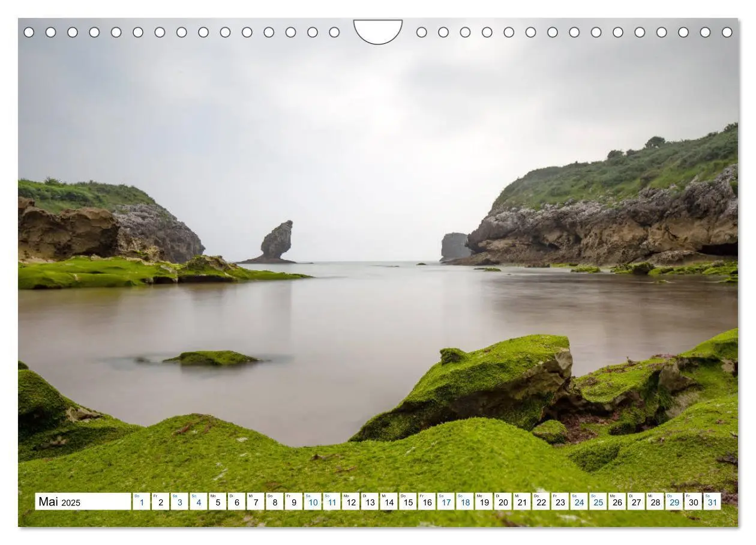Click date 12 in the strip
This screenshot has height=545, width=756.
[351, 502]
